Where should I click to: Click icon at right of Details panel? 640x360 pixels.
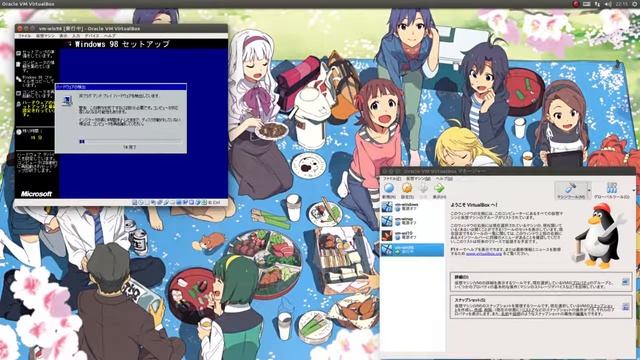coord(625,282)
